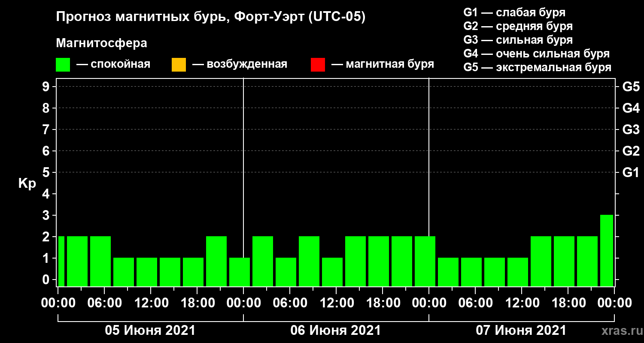Click the line 'G2 — средняя буря'
644x343 pixels.
518,26
